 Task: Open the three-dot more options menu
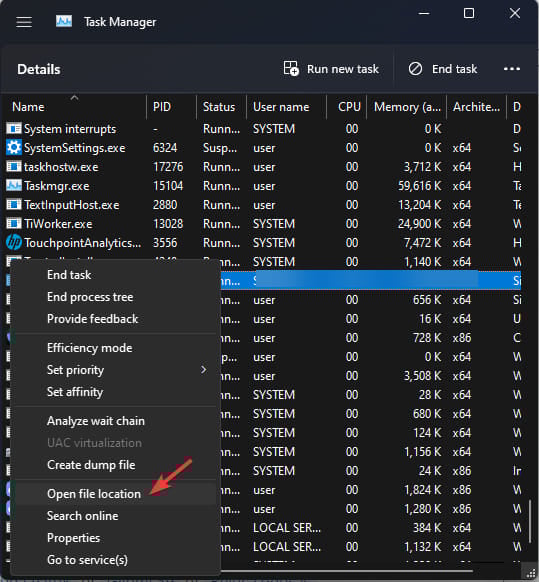512,69
